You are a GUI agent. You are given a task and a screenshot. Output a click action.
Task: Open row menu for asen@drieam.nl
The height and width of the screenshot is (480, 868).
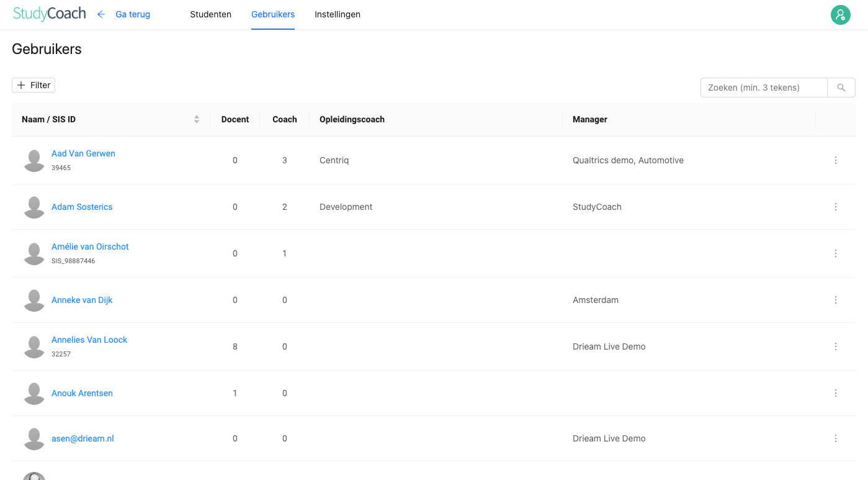coord(836,438)
